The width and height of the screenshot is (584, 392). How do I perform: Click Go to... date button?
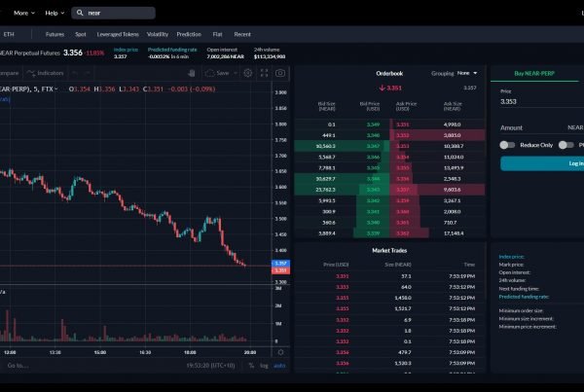(18, 366)
